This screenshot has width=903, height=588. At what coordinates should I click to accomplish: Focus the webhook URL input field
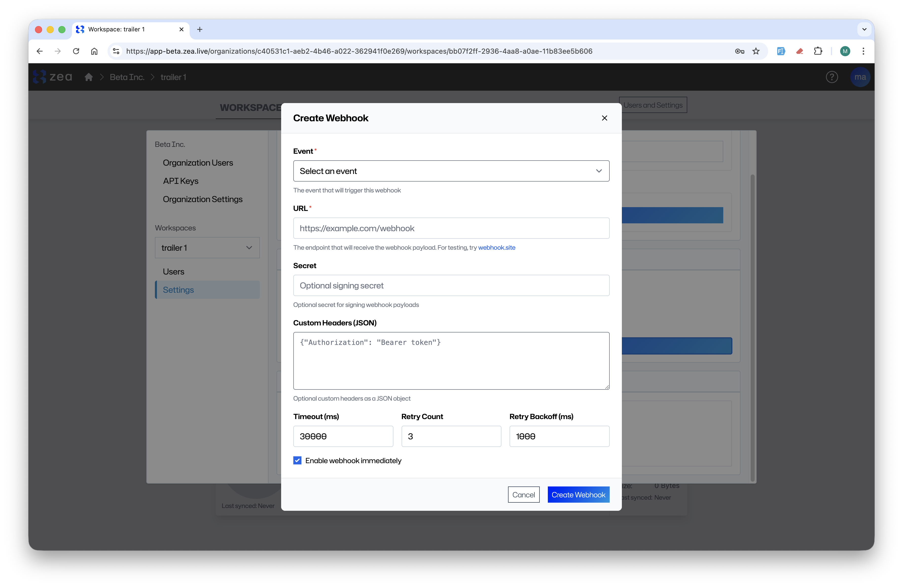tap(451, 228)
